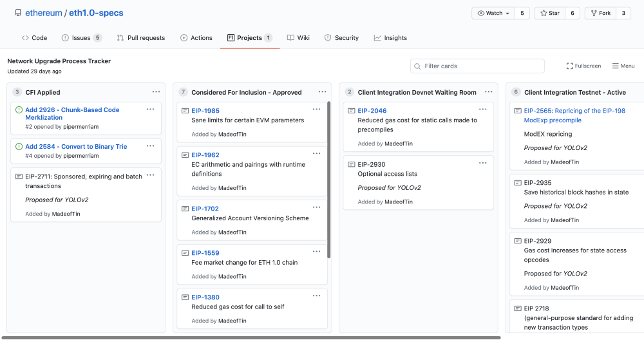
Task: Open the Pull requests tab
Action: point(141,38)
